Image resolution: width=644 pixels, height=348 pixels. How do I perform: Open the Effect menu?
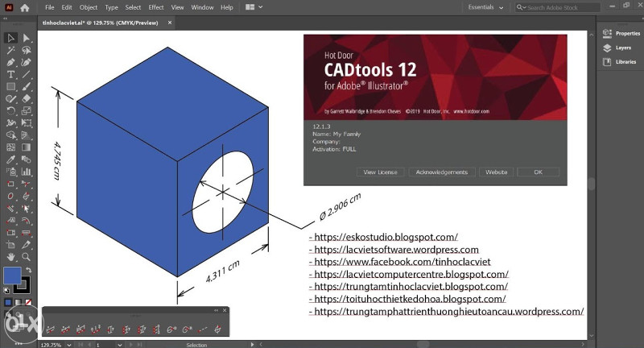(156, 7)
